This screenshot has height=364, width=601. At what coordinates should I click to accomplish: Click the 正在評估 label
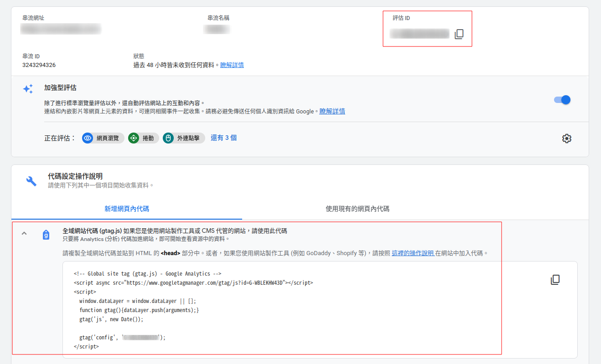click(60, 138)
